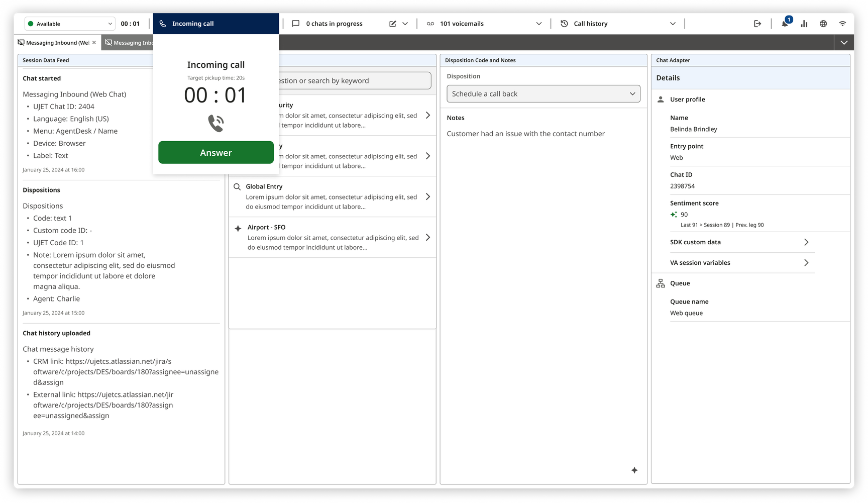Image resolution: width=868 pixels, height=503 pixels.
Task: Click the Language: English (US) line
Action: (x=71, y=119)
